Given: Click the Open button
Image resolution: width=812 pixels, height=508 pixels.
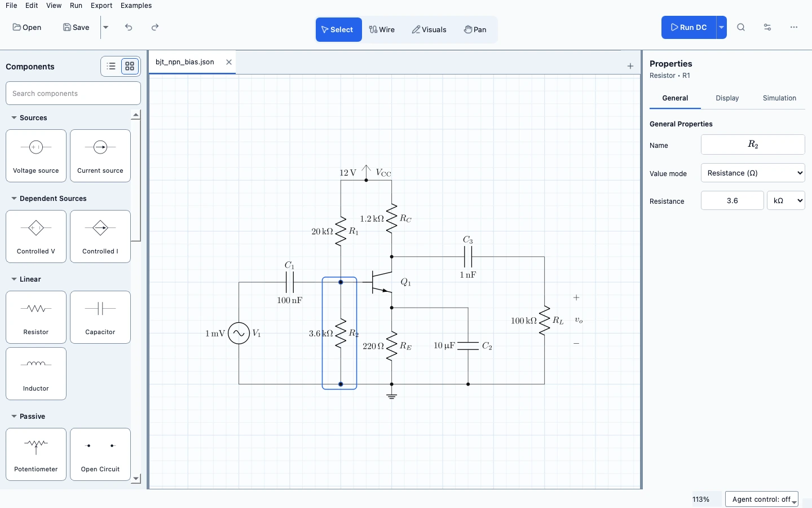Looking at the screenshot, I should 27,27.
